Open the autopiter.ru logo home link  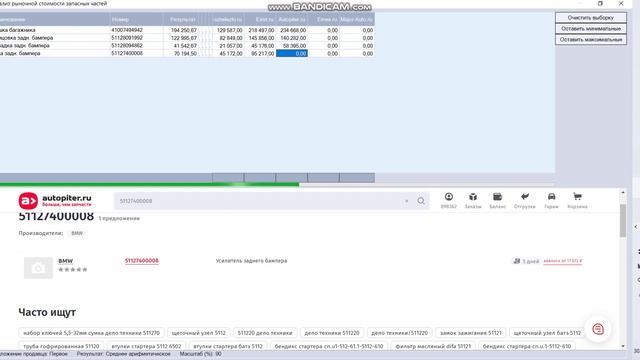(55, 200)
